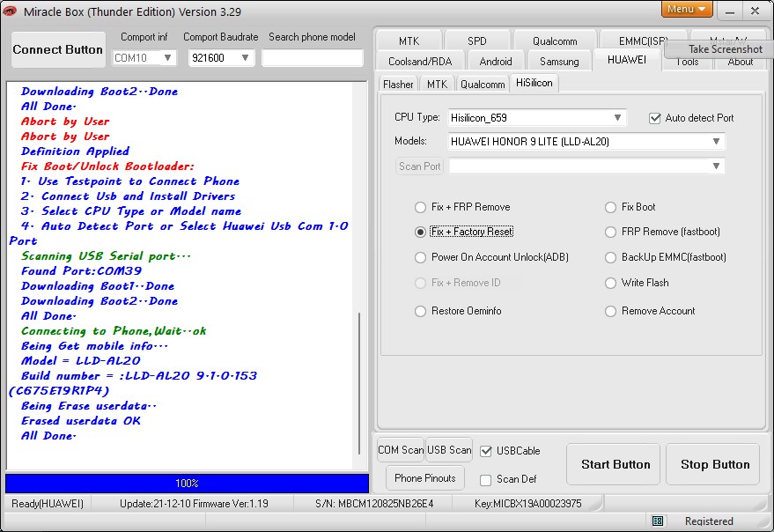This screenshot has height=532, width=774.
Task: Click the Registered status label
Action: click(x=708, y=521)
